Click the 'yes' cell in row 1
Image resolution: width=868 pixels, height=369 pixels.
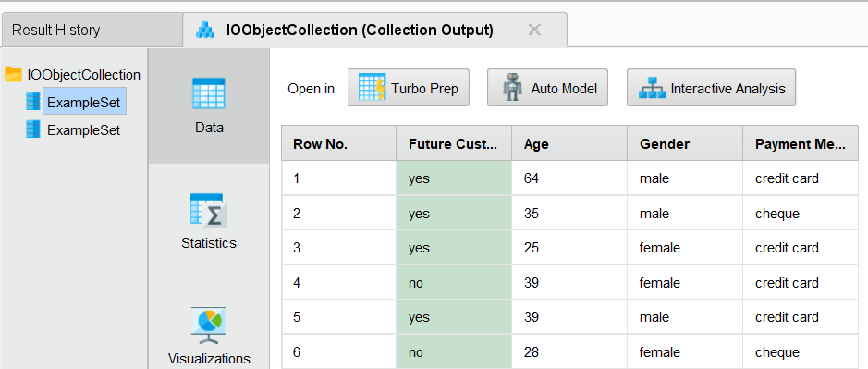click(x=454, y=178)
